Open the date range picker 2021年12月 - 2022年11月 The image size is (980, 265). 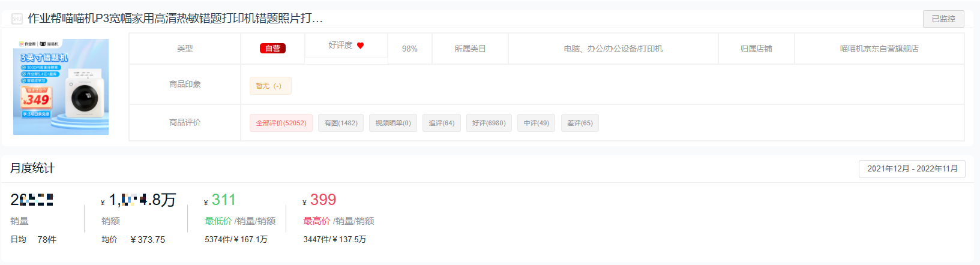click(x=912, y=169)
